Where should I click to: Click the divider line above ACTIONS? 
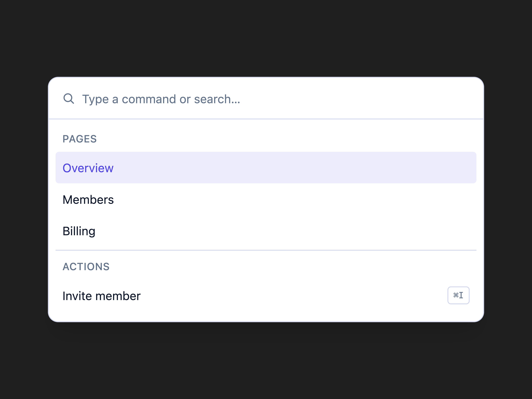[266, 250]
